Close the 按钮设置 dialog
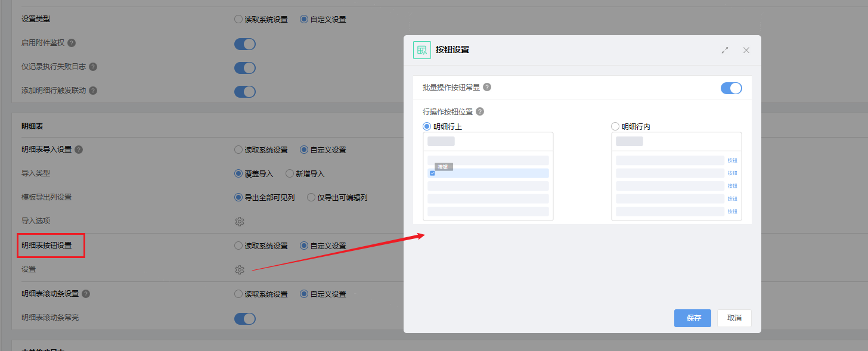The width and height of the screenshot is (868, 351). pyautogui.click(x=746, y=50)
